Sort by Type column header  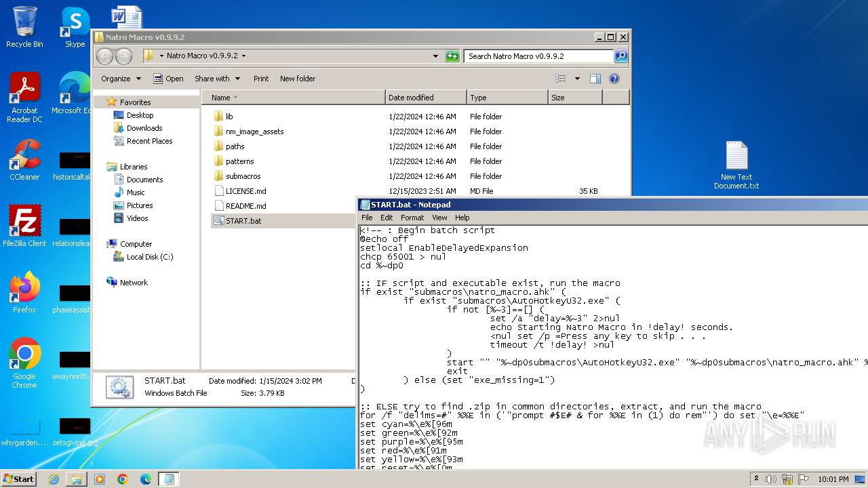tap(507, 98)
